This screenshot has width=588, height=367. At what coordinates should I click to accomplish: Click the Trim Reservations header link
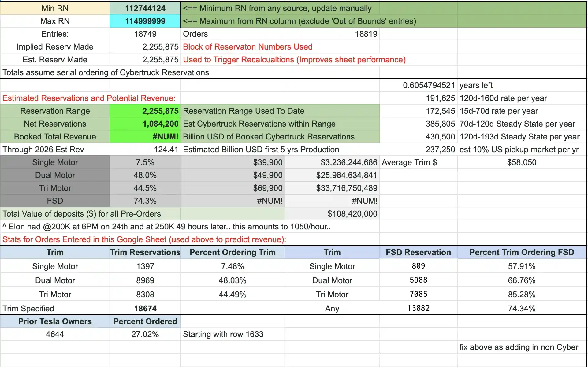point(145,252)
